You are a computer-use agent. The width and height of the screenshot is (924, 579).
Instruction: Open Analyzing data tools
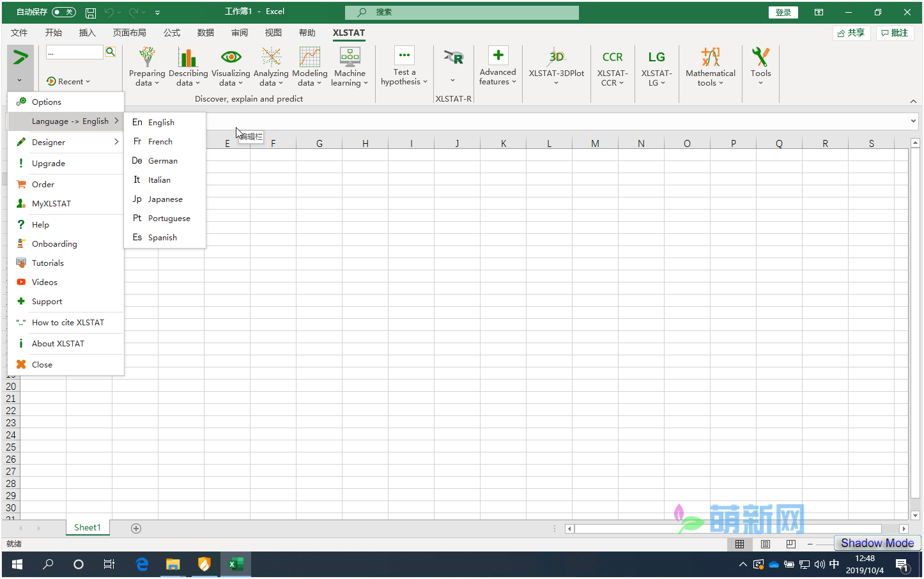[271, 67]
